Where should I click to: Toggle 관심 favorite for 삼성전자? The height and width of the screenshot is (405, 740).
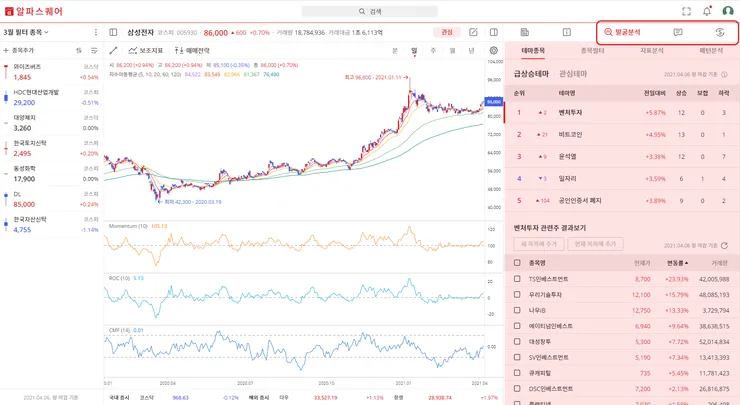447,32
